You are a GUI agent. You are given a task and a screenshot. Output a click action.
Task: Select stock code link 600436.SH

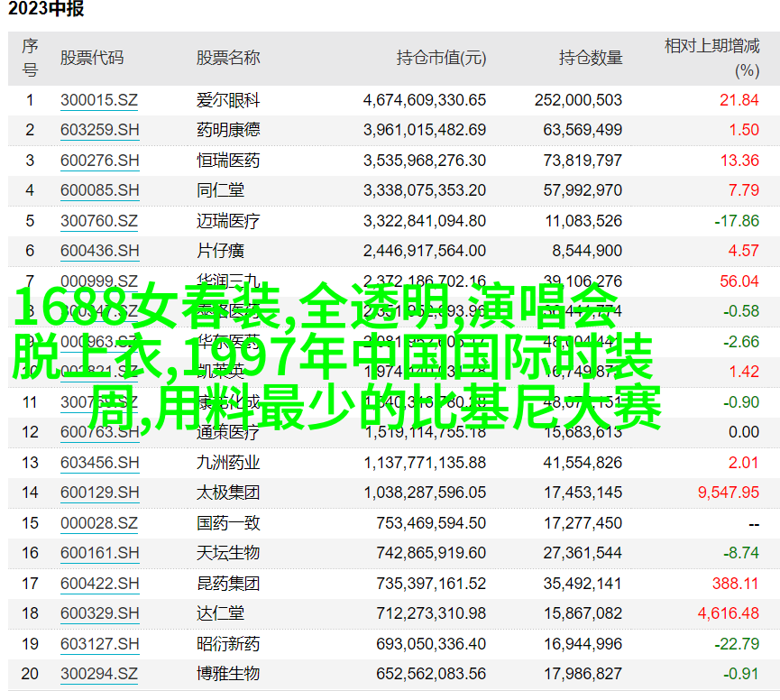(x=99, y=250)
